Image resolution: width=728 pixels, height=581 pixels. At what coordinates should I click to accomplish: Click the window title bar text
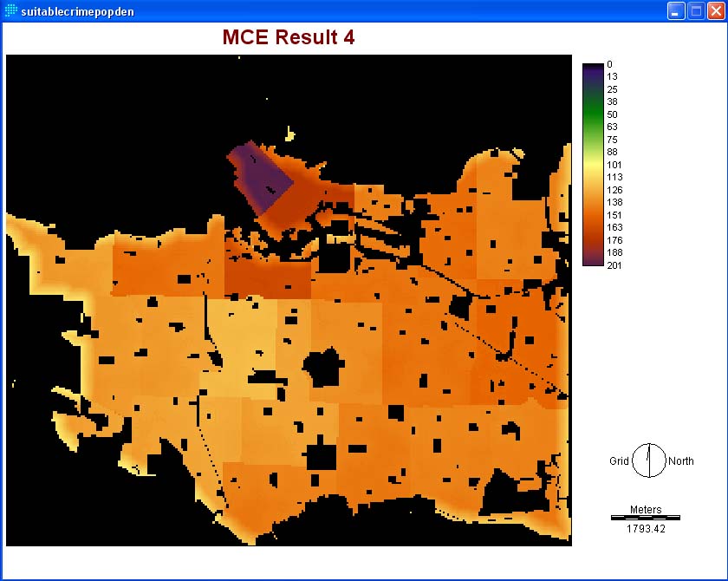pos(77,11)
